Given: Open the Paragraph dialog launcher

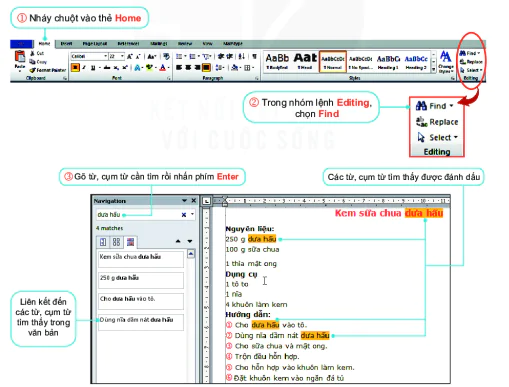Looking at the screenshot, I should coord(257,78).
